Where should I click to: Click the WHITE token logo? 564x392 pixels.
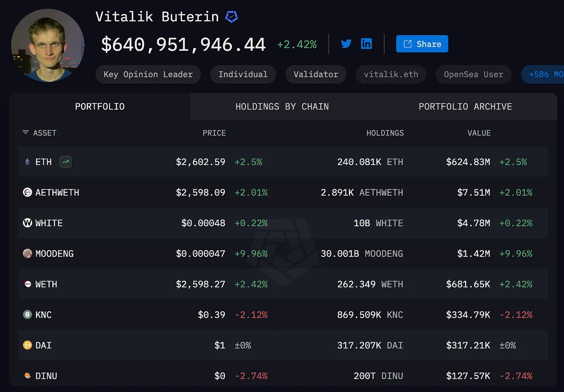[x=28, y=223]
